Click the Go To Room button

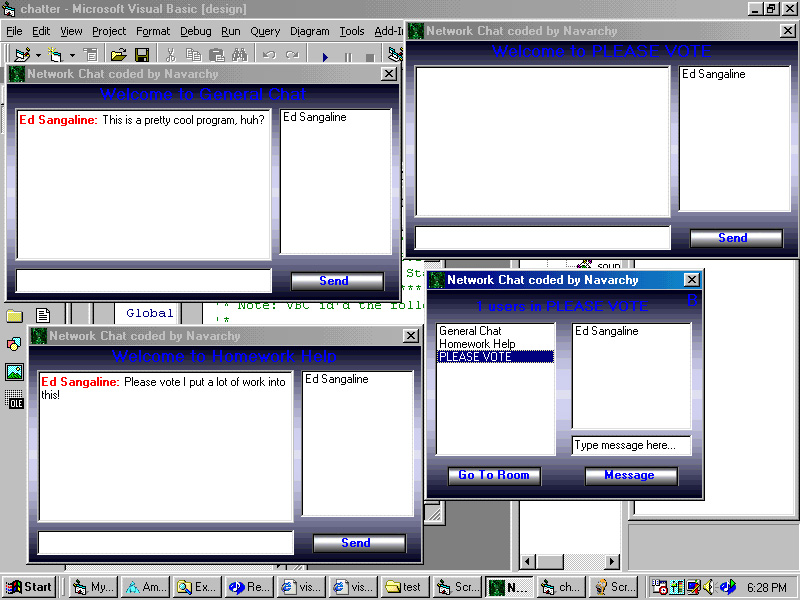click(x=494, y=475)
